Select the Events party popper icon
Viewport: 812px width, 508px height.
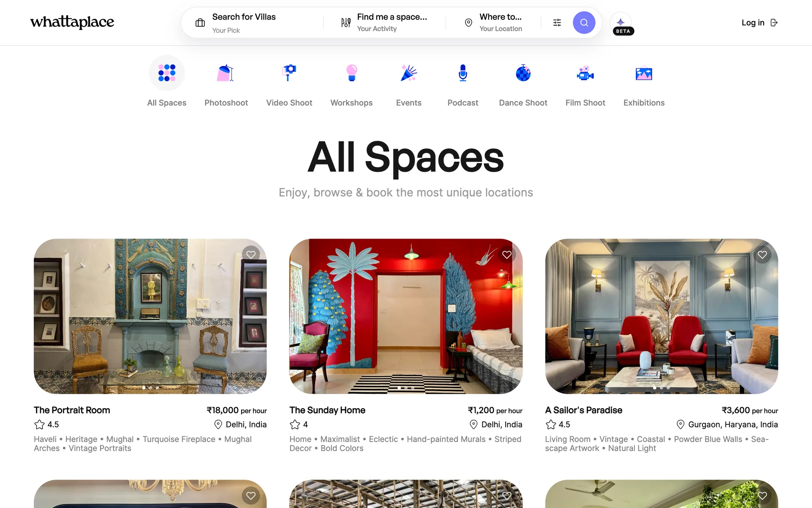pyautogui.click(x=409, y=73)
